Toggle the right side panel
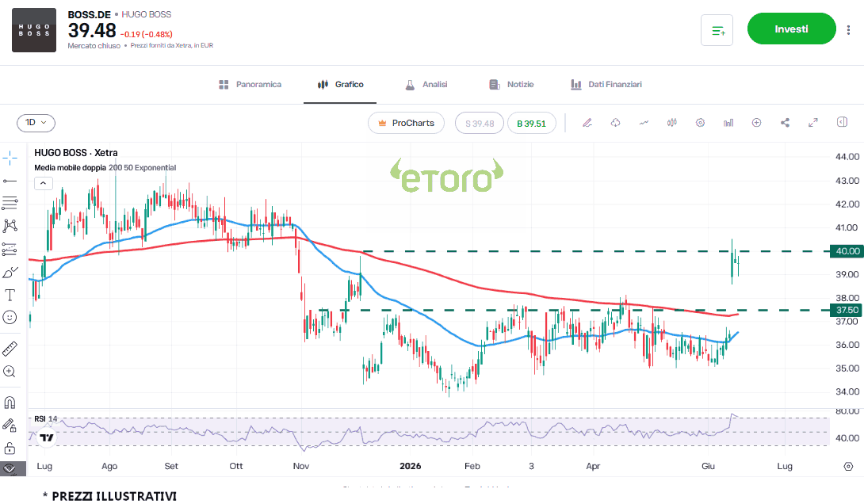 pyautogui.click(x=842, y=122)
